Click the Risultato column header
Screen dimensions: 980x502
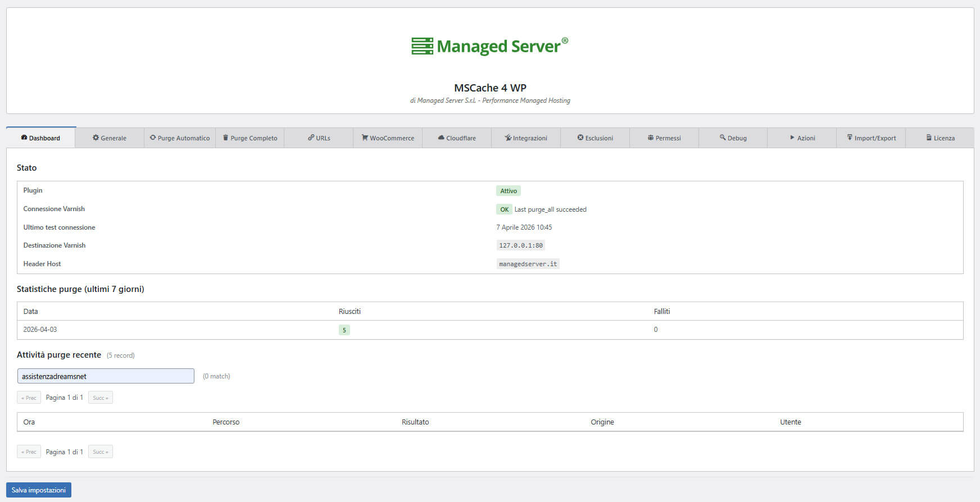[x=415, y=422]
